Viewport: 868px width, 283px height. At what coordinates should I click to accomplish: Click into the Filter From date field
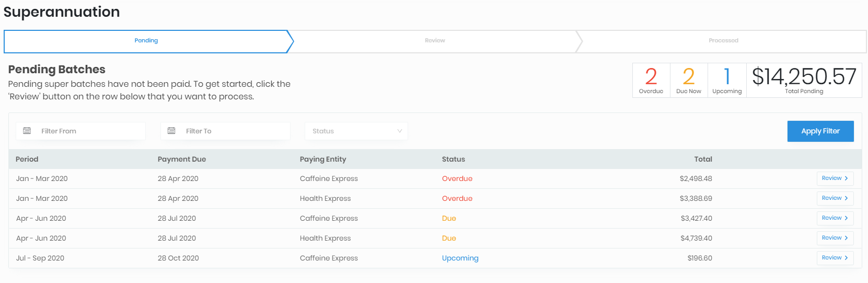point(89,131)
